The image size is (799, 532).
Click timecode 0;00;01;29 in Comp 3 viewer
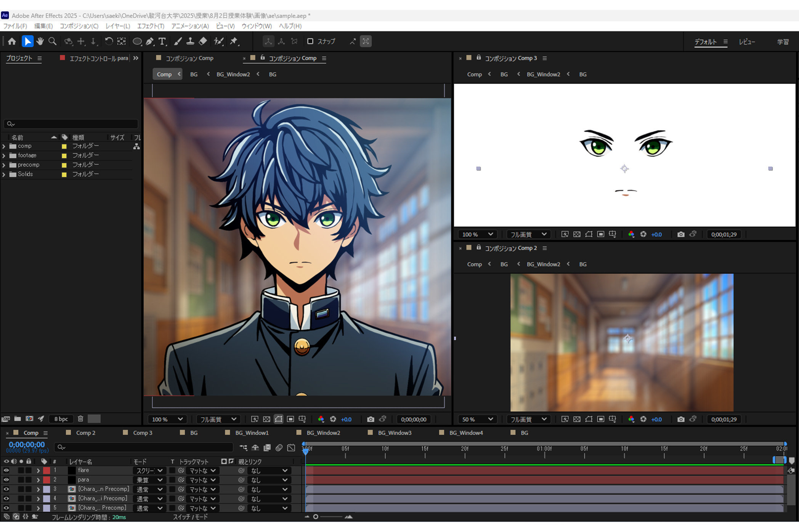coord(724,234)
